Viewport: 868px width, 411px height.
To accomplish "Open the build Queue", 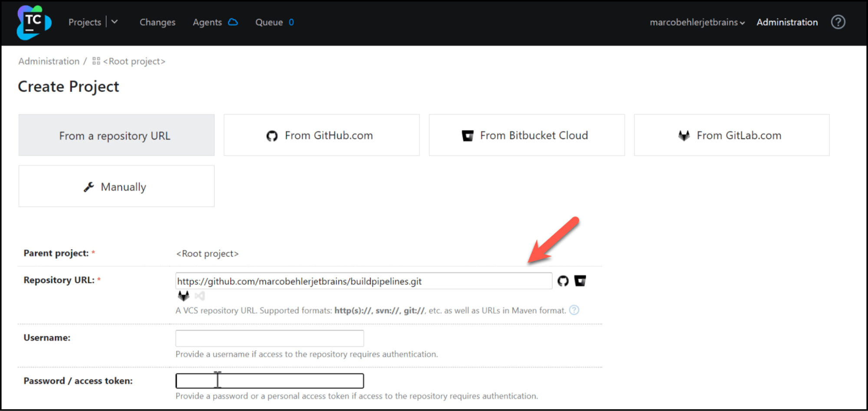I will tap(269, 22).
